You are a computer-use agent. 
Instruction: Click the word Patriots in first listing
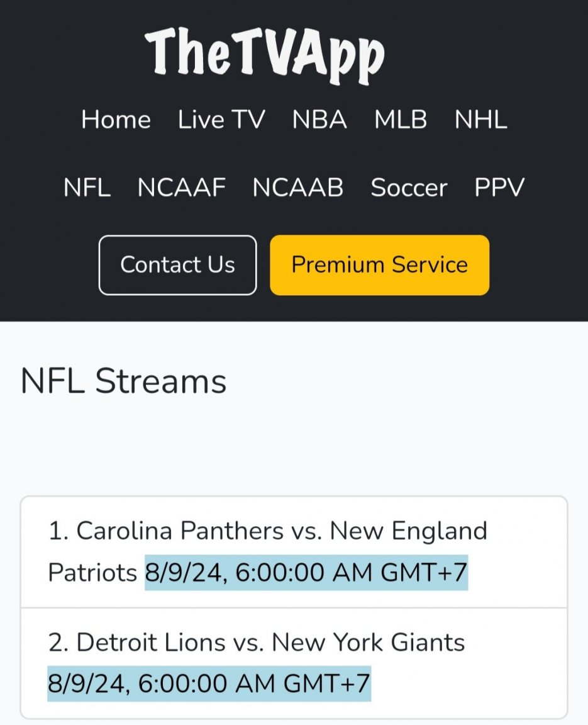point(92,573)
